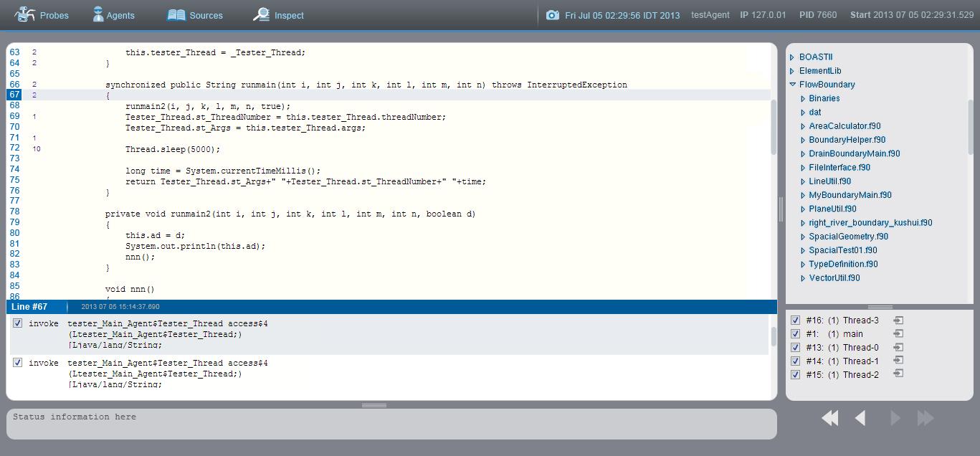980x456 pixels.
Task: Click the go-to icon beside main thread
Action: (x=898, y=334)
